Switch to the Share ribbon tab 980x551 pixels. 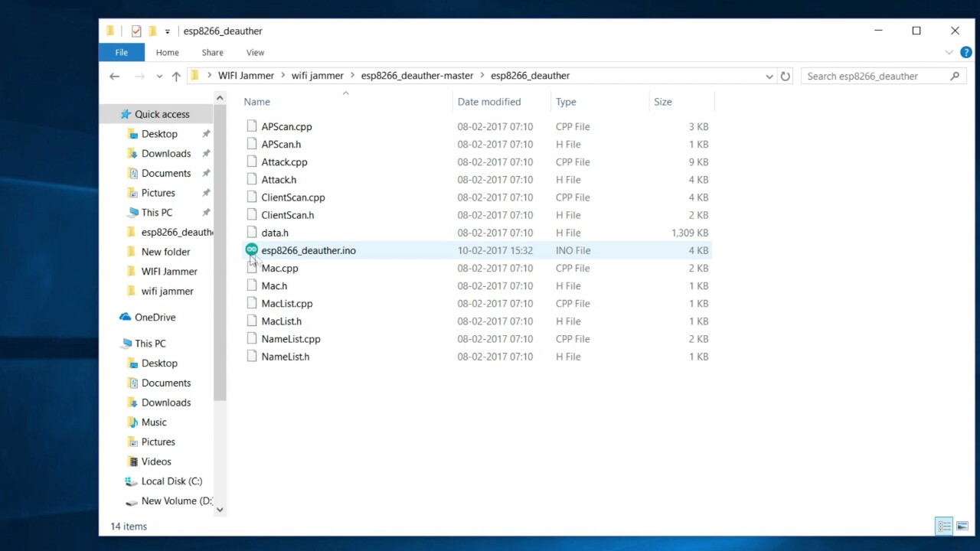pyautogui.click(x=212, y=52)
